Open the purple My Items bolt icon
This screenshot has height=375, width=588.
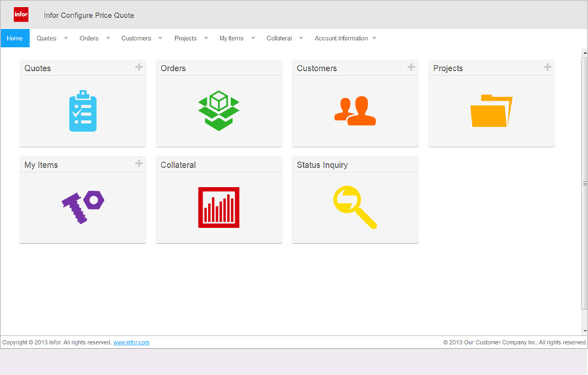83,207
